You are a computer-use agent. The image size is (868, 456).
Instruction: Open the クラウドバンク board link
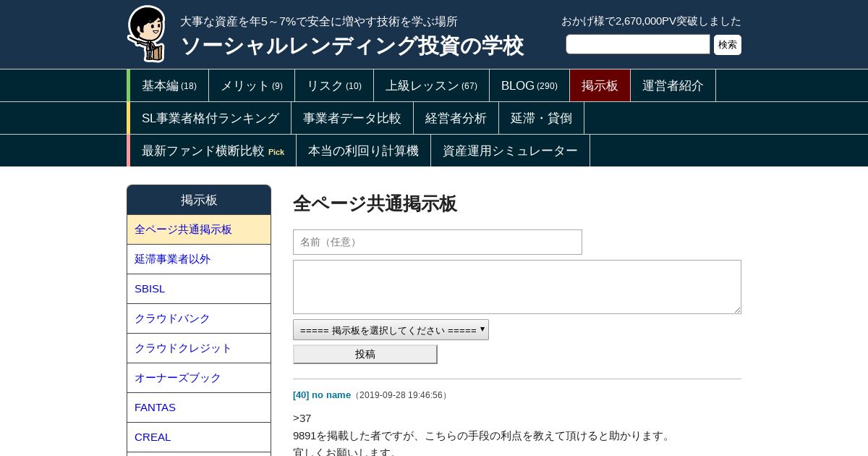199,318
